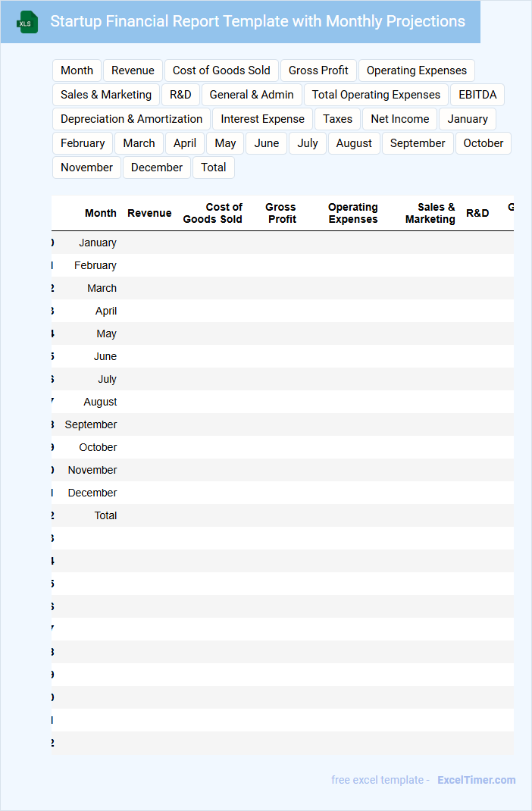Click the green XLS file icon
532x811 pixels.
(x=27, y=22)
